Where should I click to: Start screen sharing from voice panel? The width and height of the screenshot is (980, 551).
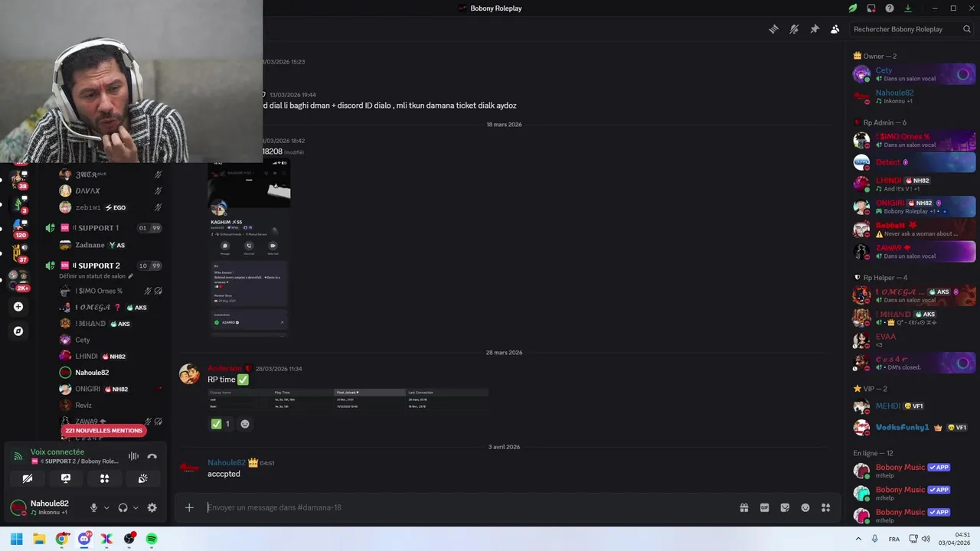pos(66,478)
